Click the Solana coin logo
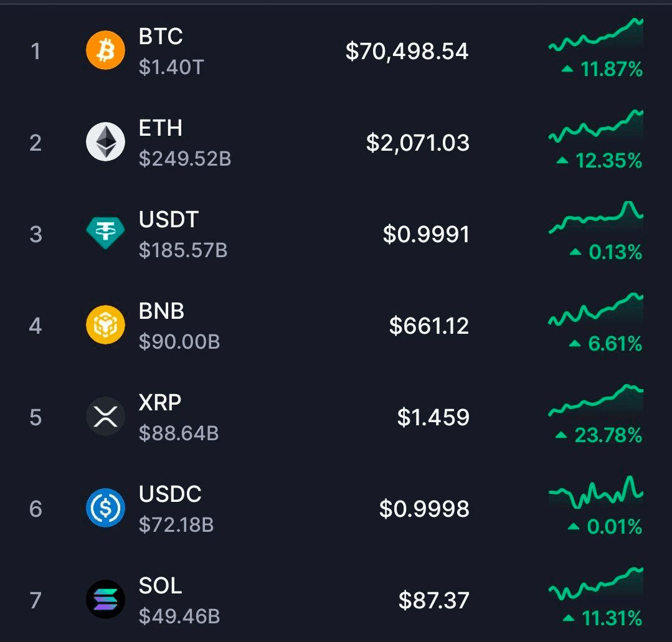Viewport: 672px width, 642px height. point(105,600)
